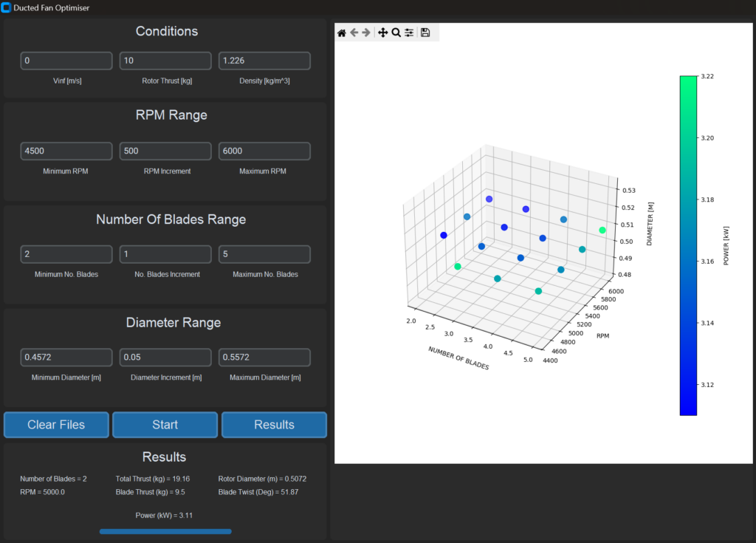Click the blue progress bar under Power
Viewport: 756px width, 543px height.
point(165,531)
